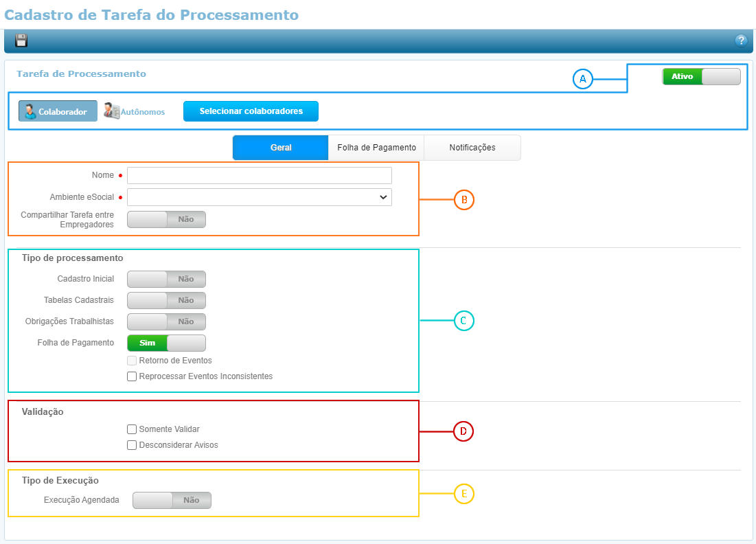Check the Desconsiderar Avisos checkbox
The height and width of the screenshot is (544, 756).
click(132, 445)
